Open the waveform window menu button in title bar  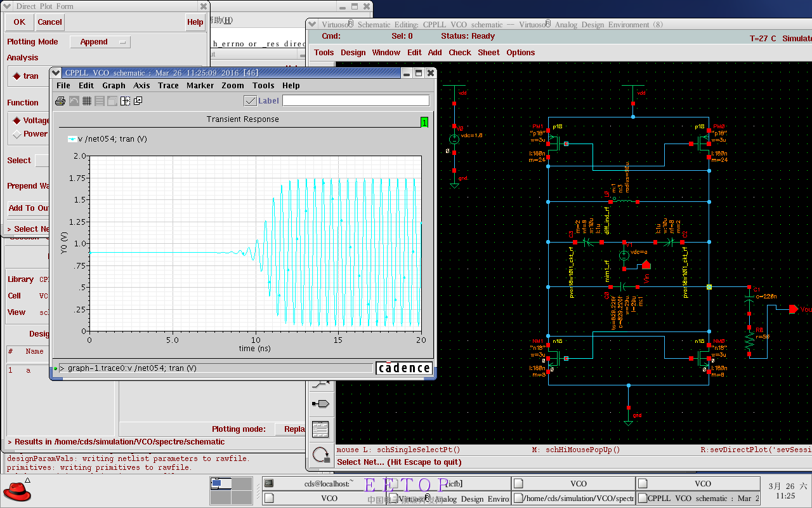pyautogui.click(x=57, y=73)
